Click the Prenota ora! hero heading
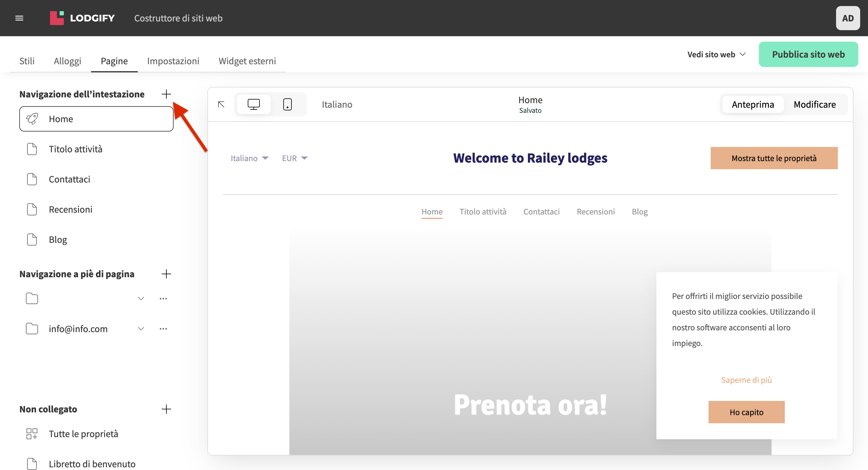Viewport: 868px width, 470px height. 530,405
